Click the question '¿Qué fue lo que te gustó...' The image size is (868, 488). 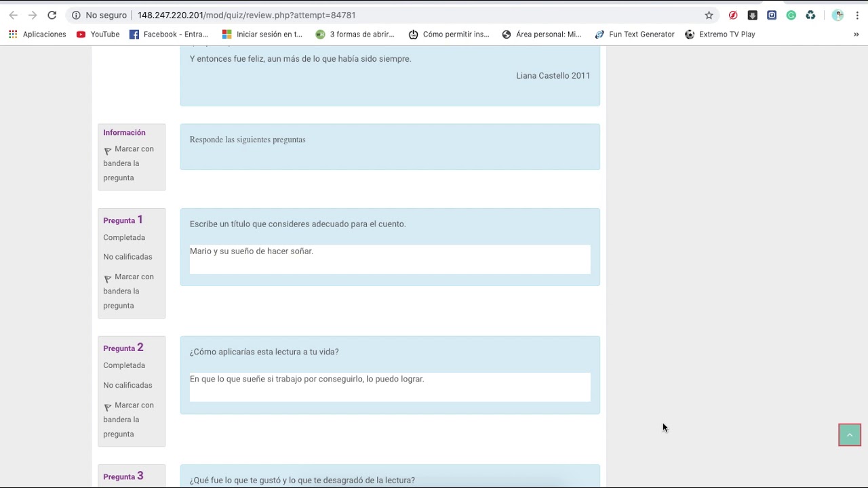302,480
